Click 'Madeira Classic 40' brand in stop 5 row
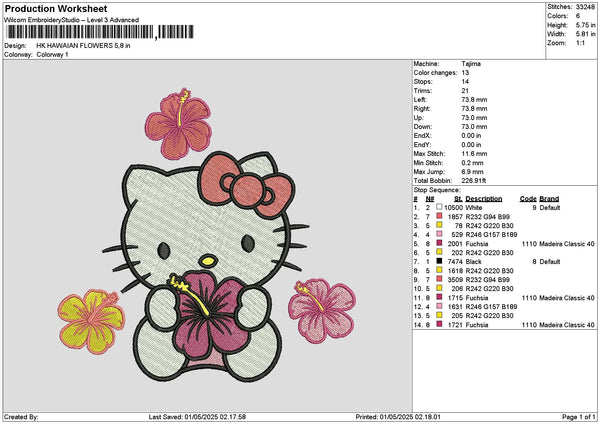 567,243
